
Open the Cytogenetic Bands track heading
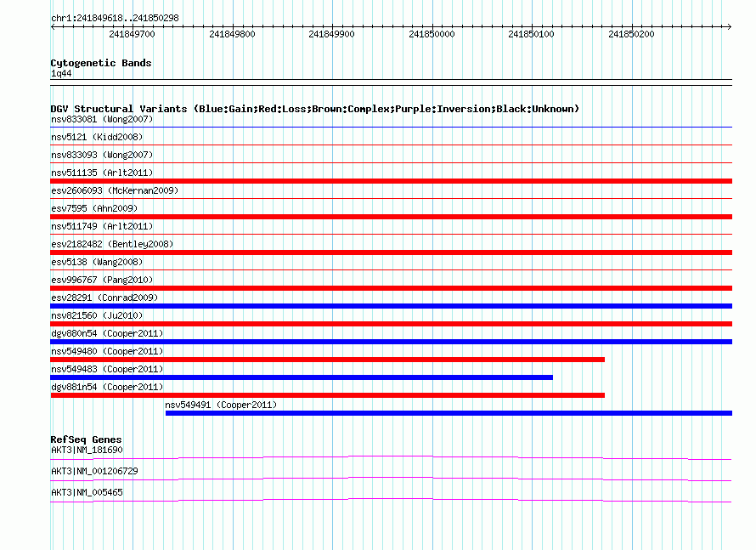coord(101,63)
